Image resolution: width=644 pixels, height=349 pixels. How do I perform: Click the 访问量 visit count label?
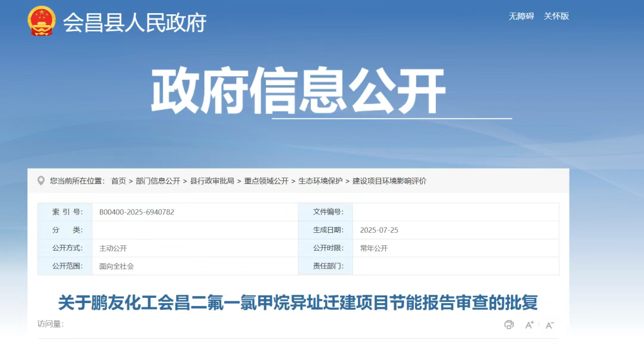(x=51, y=324)
